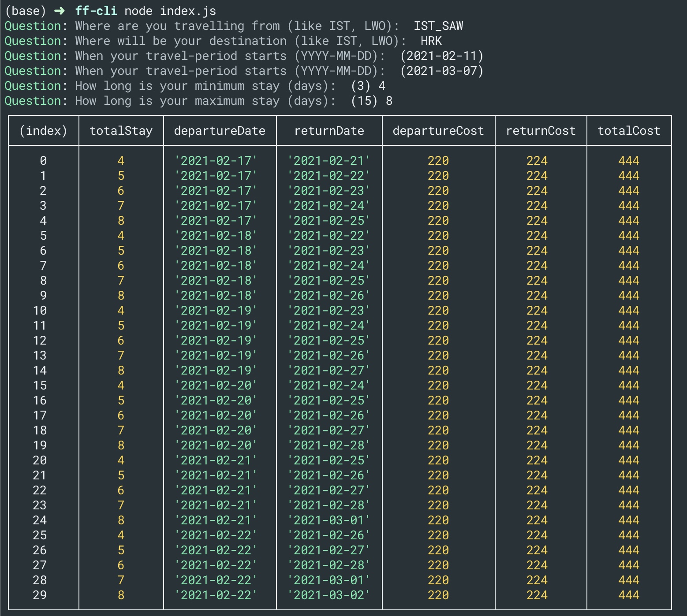Click the index cell for row 0

tap(43, 161)
